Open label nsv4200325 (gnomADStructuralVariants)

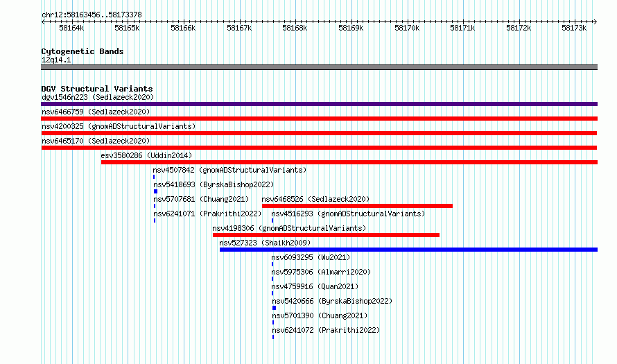(x=119, y=126)
